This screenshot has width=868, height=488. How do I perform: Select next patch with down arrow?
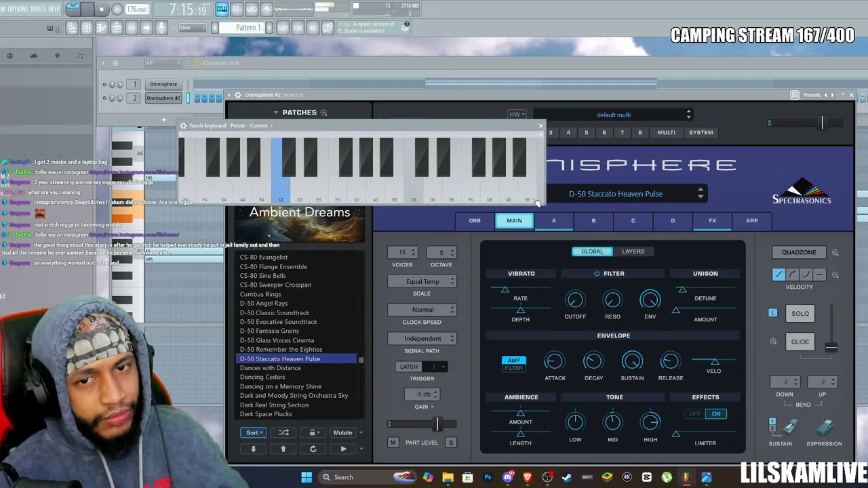[253, 449]
